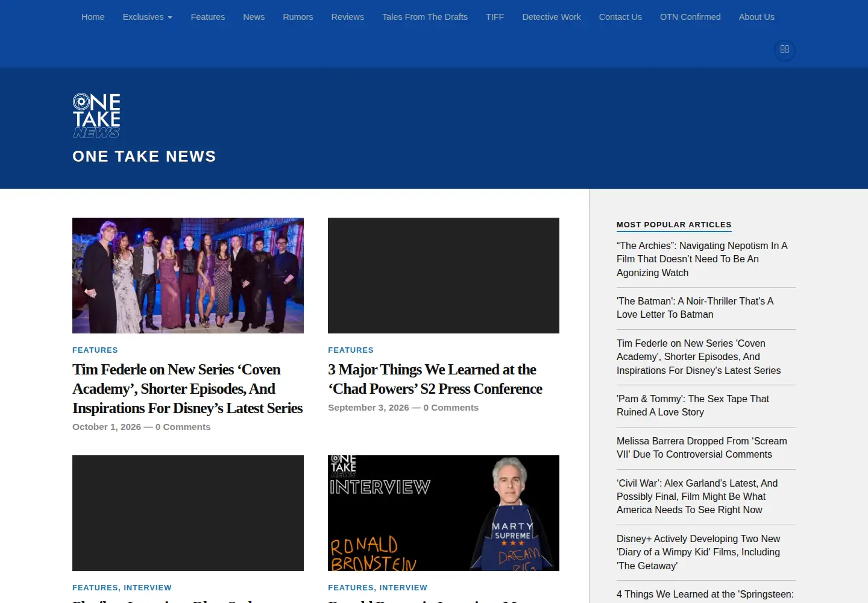Open the Home menu item

tap(93, 17)
